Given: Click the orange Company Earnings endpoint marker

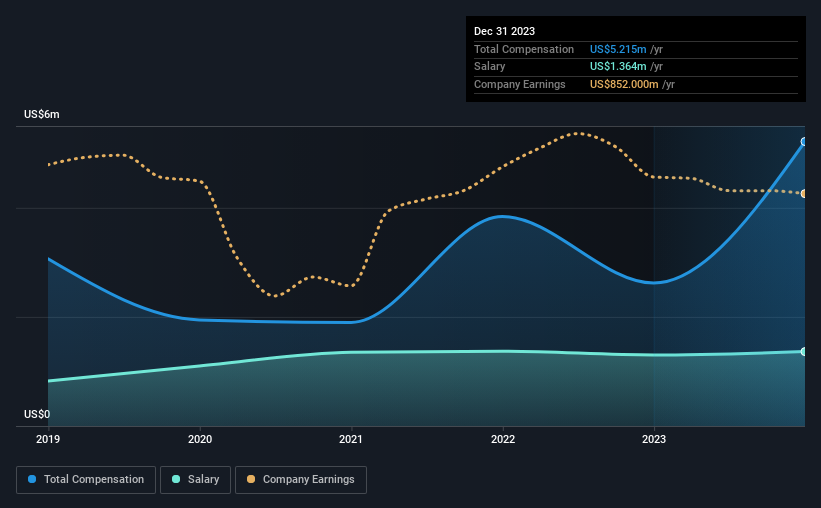Looking at the screenshot, I should 804,194.
